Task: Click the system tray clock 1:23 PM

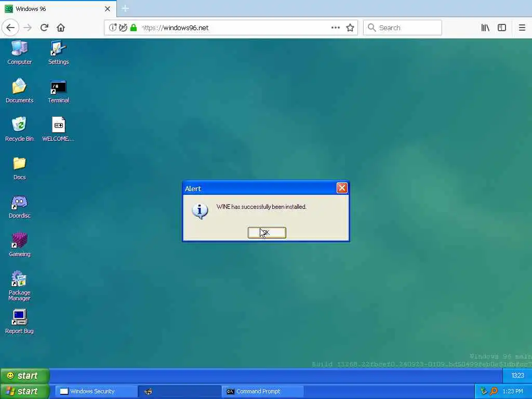Action: (x=513, y=391)
